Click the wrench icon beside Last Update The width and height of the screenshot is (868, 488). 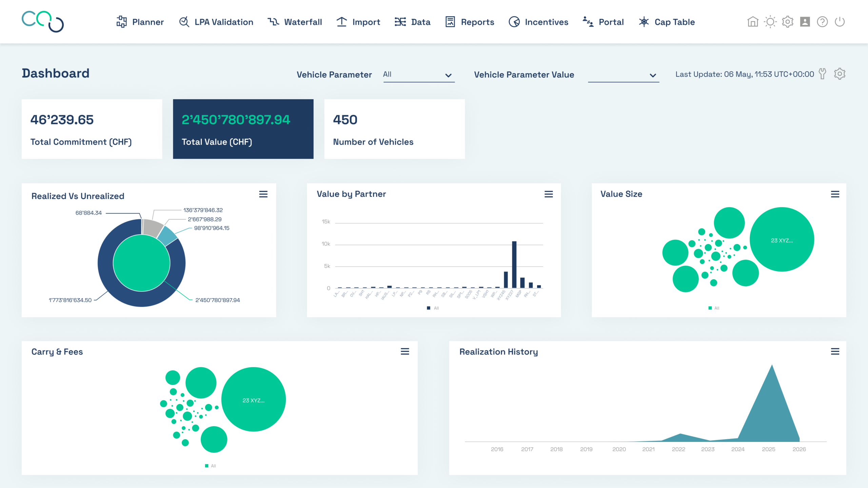(823, 74)
